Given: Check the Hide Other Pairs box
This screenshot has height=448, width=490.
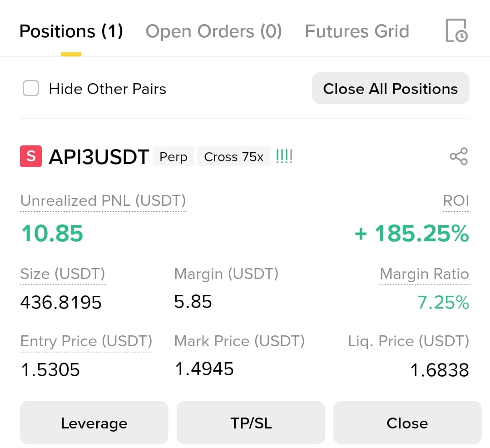Looking at the screenshot, I should [x=31, y=88].
